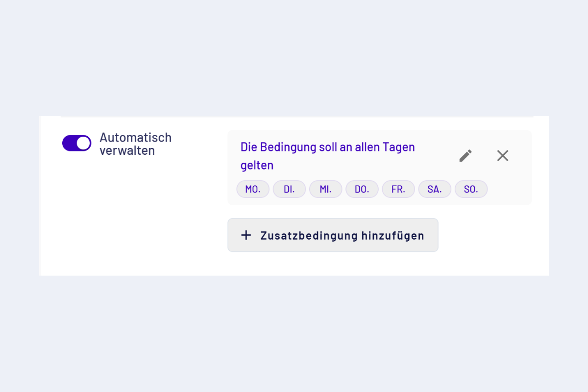The image size is (588, 392).
Task: Toggle the DI. weekday chip
Action: click(289, 189)
